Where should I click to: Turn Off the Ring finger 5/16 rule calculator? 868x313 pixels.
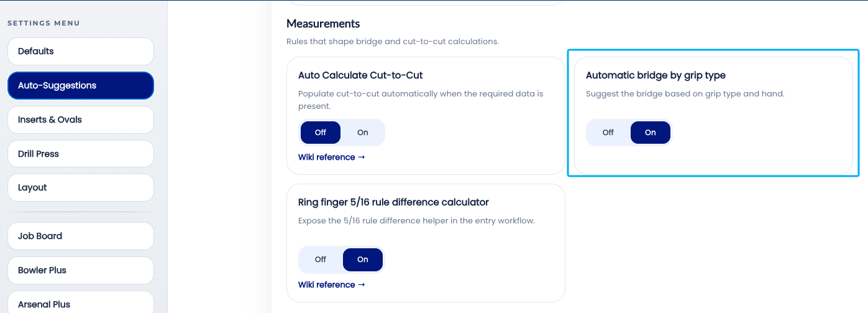(x=321, y=259)
